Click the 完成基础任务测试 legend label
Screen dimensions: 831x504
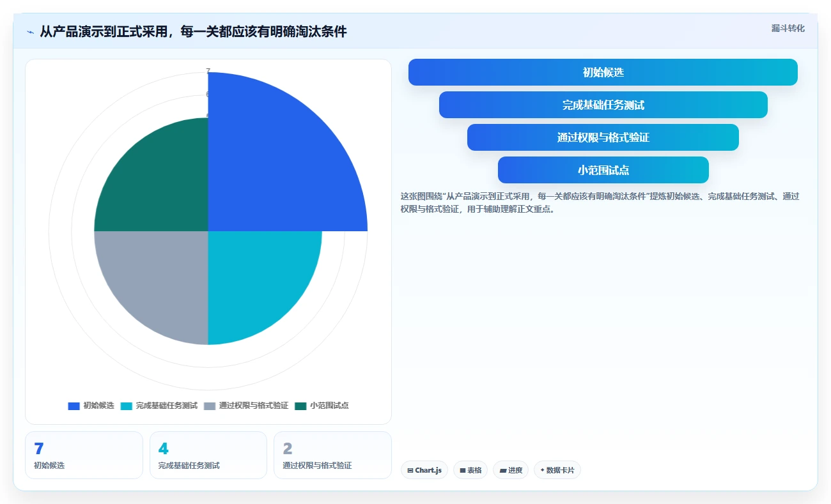coord(166,406)
